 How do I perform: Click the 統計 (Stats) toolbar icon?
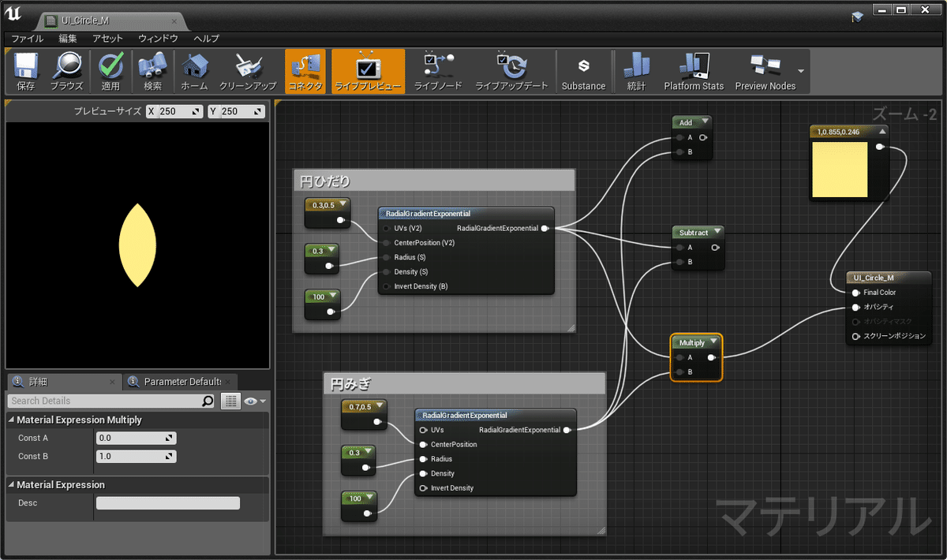tap(636, 71)
